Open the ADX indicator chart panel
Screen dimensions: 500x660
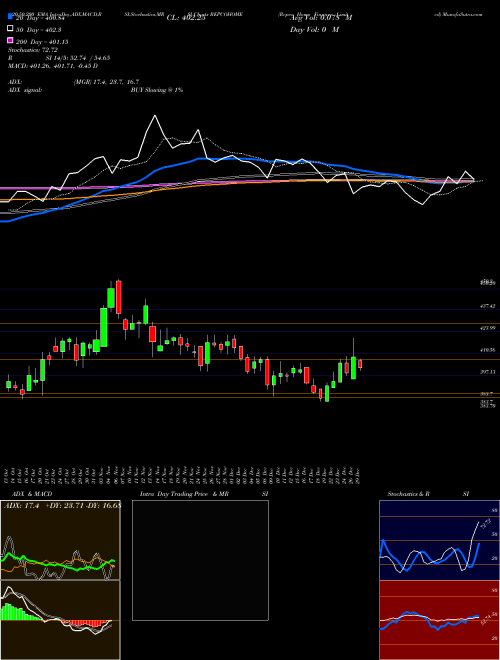coord(60,540)
